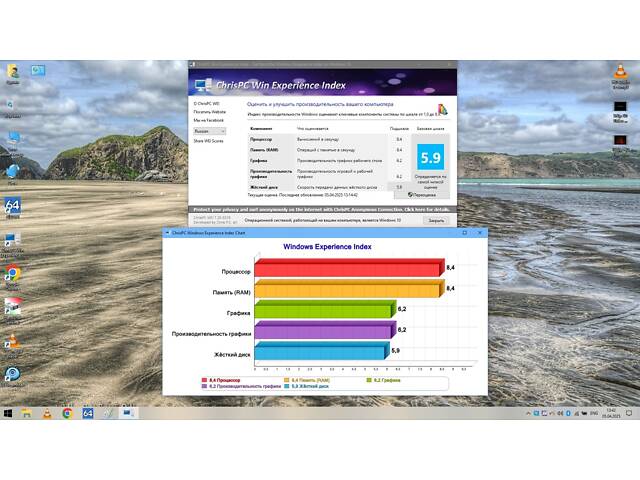Visit Website link in the ChrisPC sidebar

pos(209,112)
